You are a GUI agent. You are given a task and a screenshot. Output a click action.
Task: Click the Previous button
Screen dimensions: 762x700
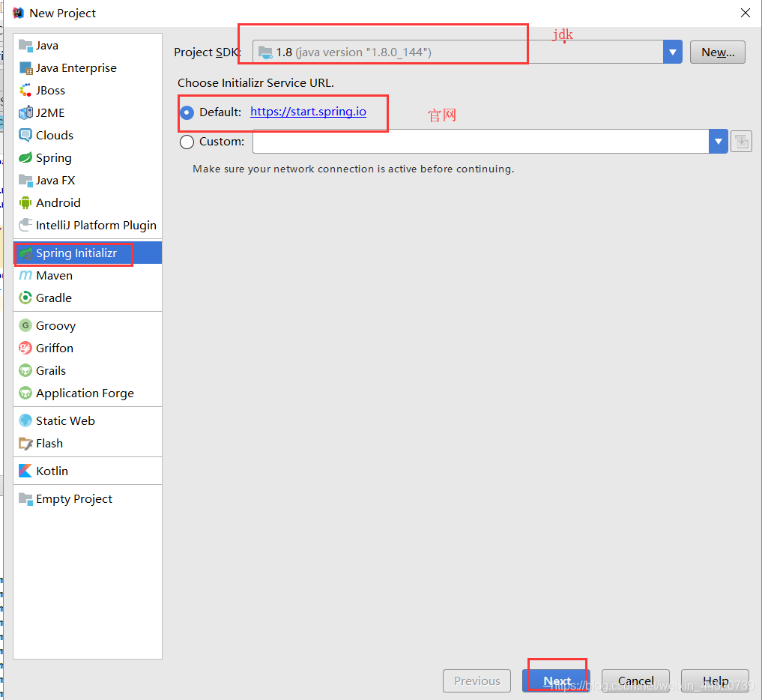(x=477, y=681)
